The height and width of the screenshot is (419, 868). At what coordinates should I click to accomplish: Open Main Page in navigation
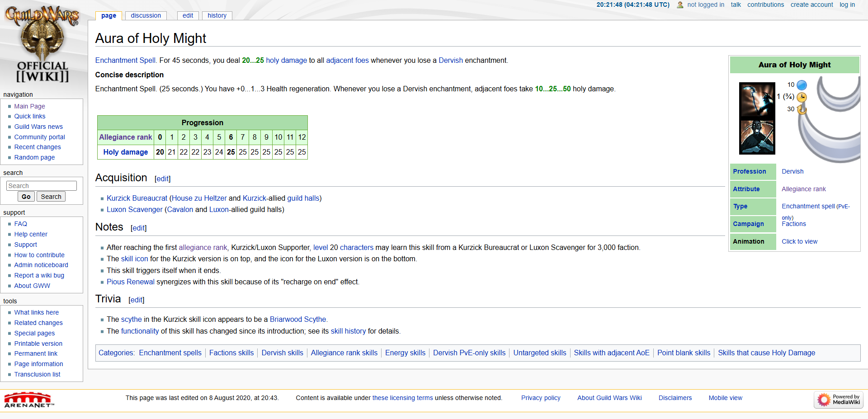pos(29,106)
